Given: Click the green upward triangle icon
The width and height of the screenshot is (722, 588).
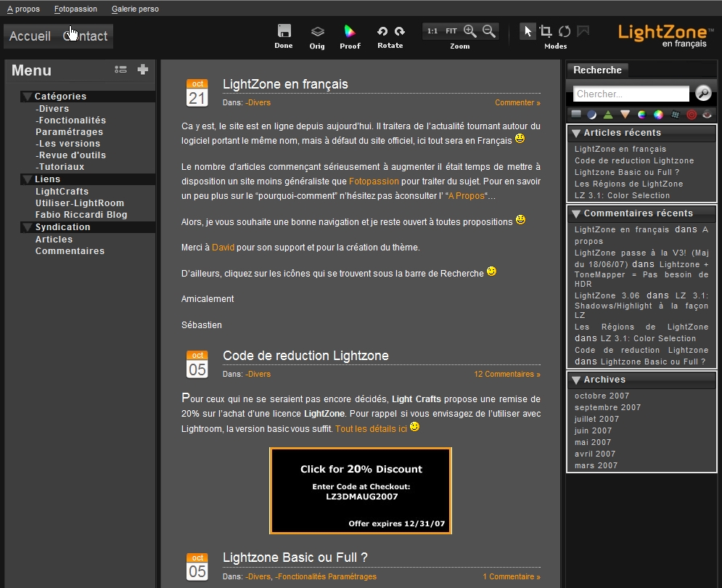Looking at the screenshot, I should (608, 115).
